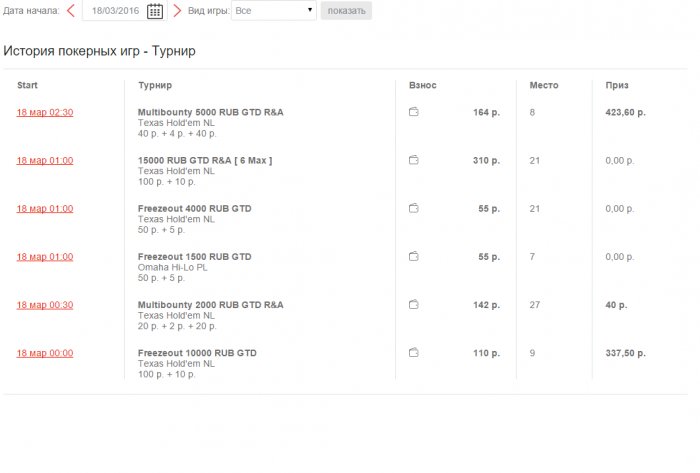
Task: Click wallet icon for Freezeout 10000 row
Action: coord(414,352)
